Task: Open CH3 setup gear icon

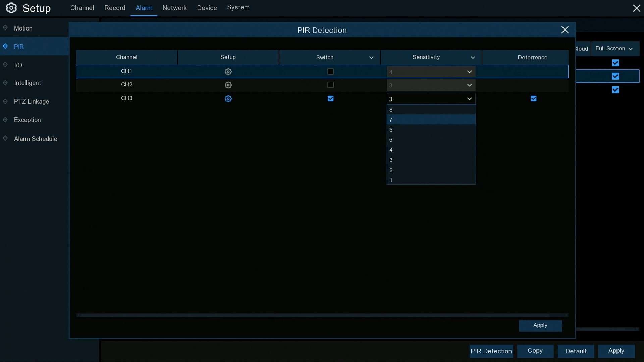Action: [228, 99]
